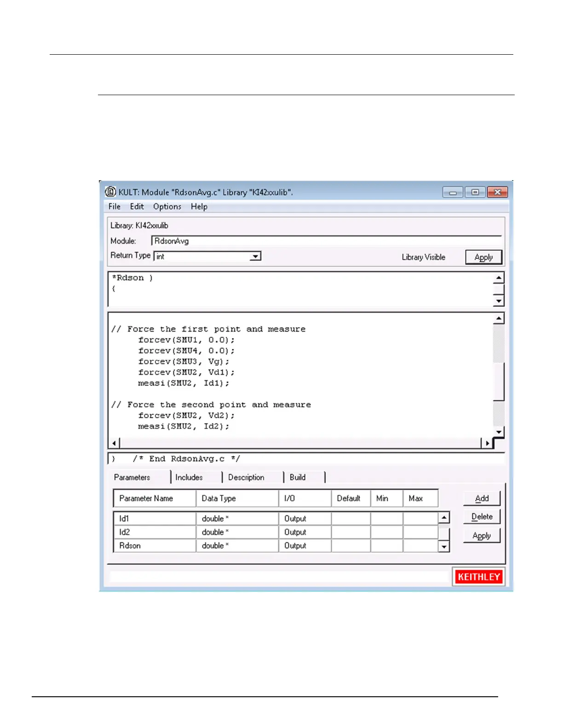Switch to the Build tab

pyautogui.click(x=298, y=478)
